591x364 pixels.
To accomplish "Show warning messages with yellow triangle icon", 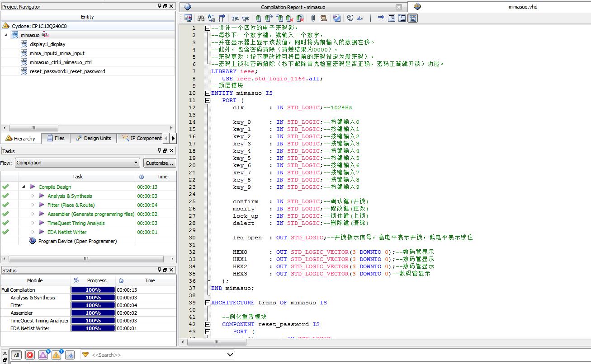I will (57, 355).
